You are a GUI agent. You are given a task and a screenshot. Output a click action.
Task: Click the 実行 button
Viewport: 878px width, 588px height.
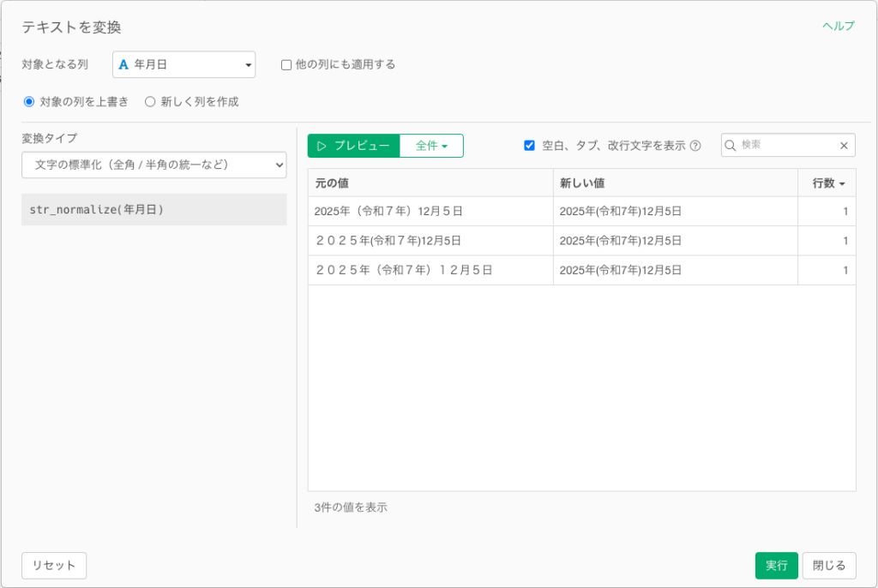click(776, 566)
